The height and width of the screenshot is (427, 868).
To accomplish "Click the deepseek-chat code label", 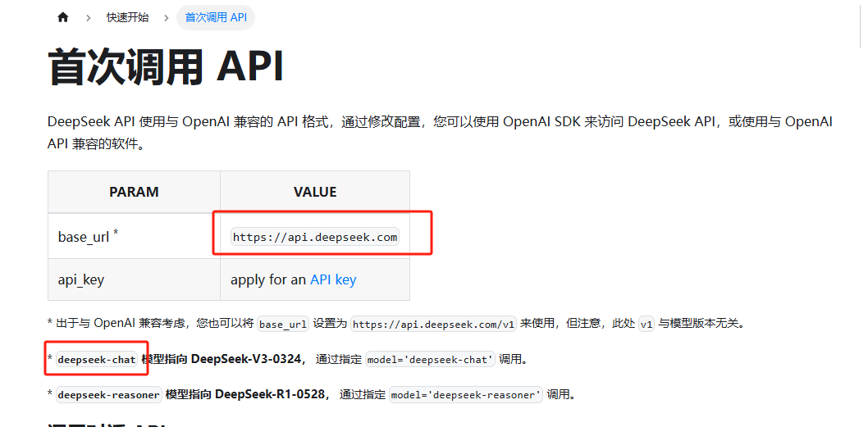I will tap(97, 360).
